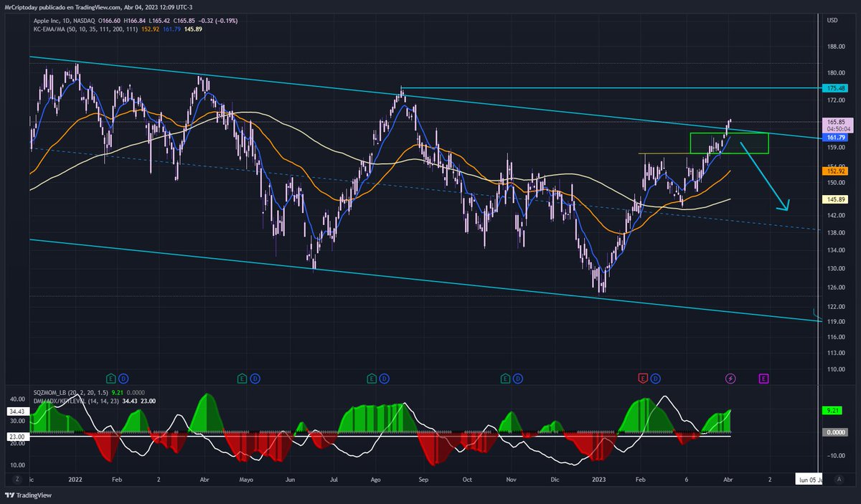Click the purple upcoming earnings E marker
This screenshot has height=504, width=861.
(x=764, y=377)
